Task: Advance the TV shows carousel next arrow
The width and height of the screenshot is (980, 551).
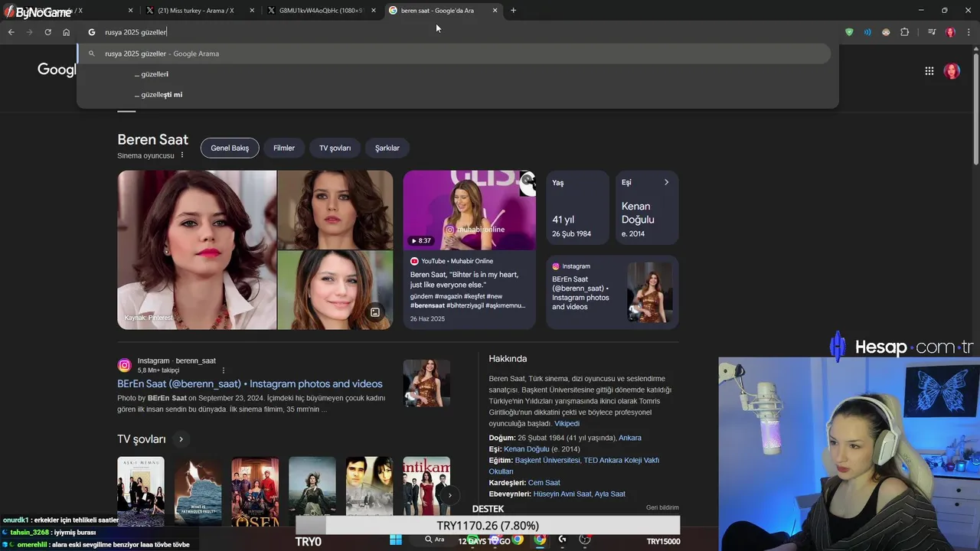Action: [450, 495]
